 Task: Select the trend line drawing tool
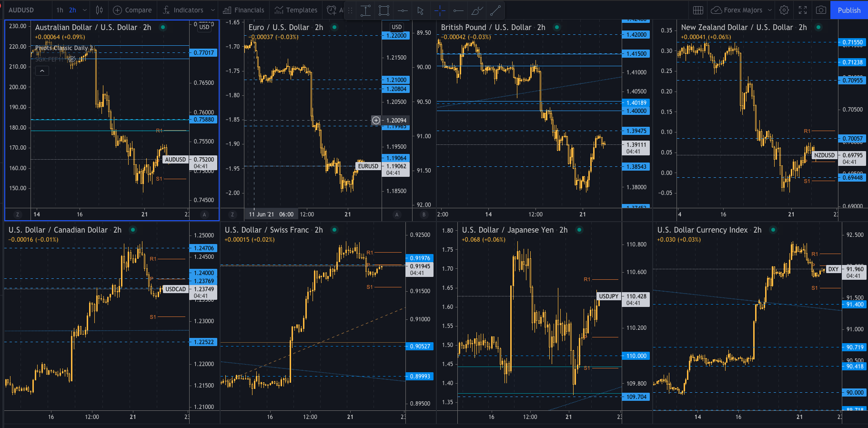point(495,10)
